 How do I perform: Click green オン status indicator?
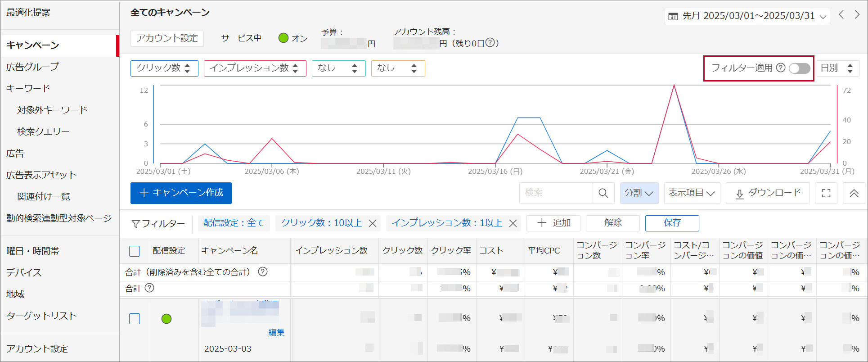point(283,38)
